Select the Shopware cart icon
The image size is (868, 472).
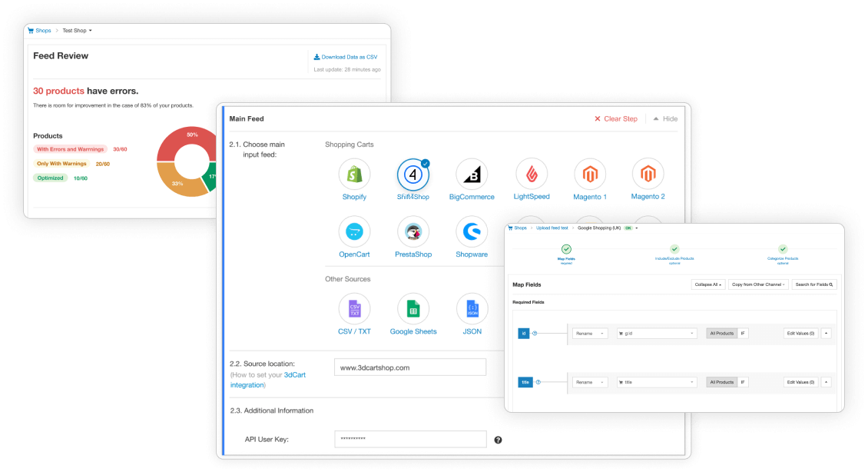tap(472, 231)
